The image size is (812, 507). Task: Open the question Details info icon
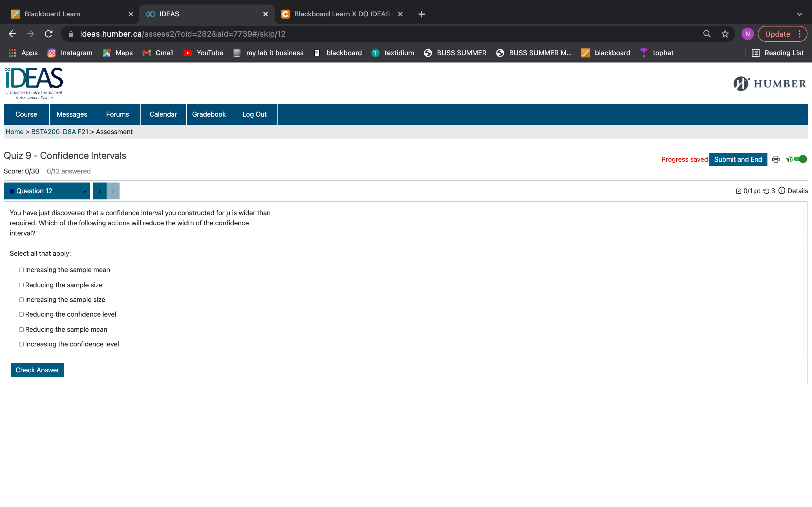pos(782,191)
